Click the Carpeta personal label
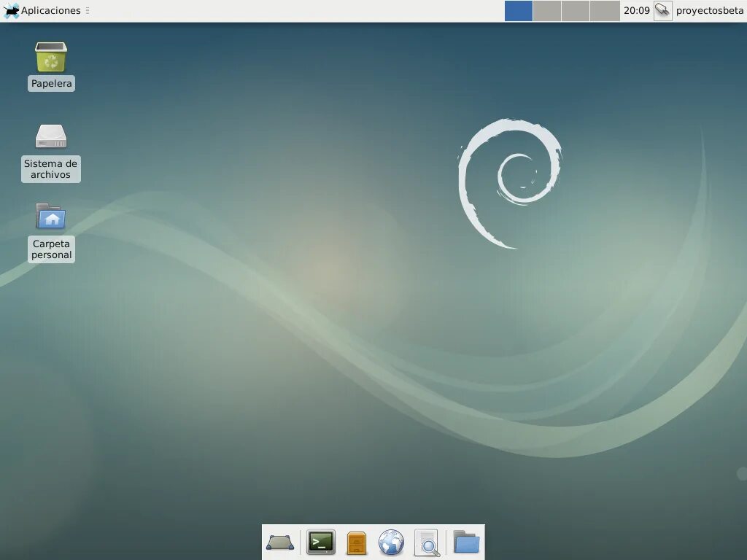The height and width of the screenshot is (560, 747). (x=52, y=249)
